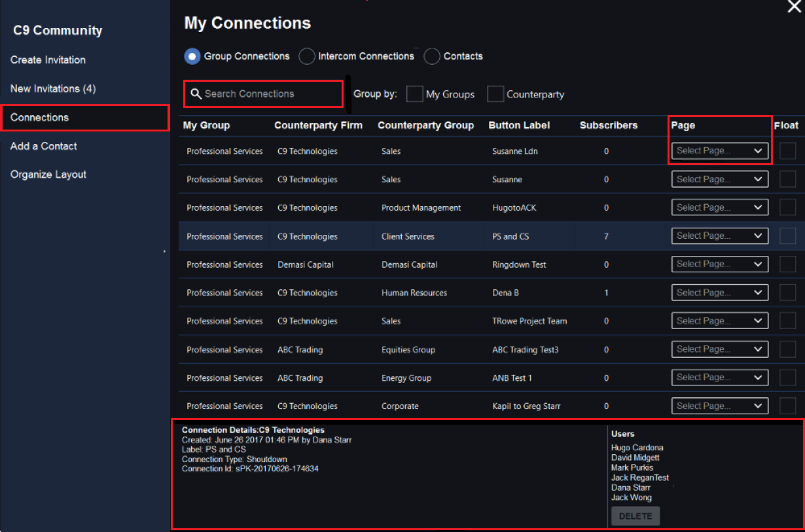Open Select Page dropdown for ANB Test 1
This screenshot has height=532, width=805.
point(720,378)
